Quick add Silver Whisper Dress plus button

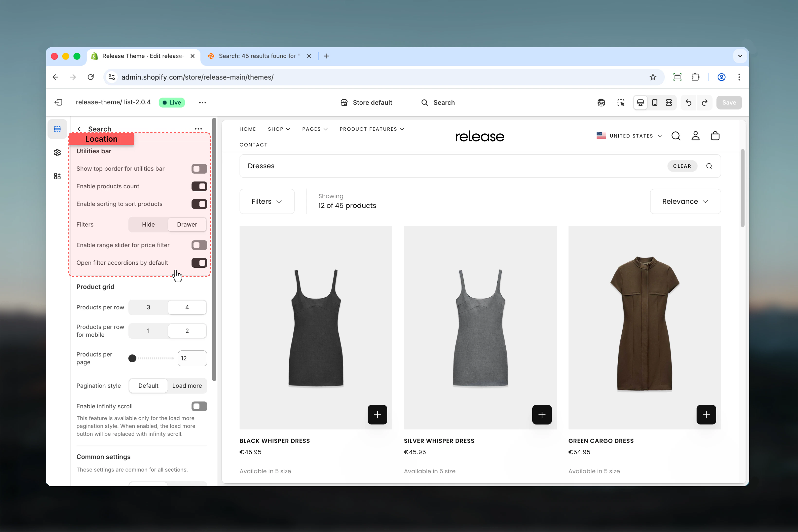tap(542, 414)
